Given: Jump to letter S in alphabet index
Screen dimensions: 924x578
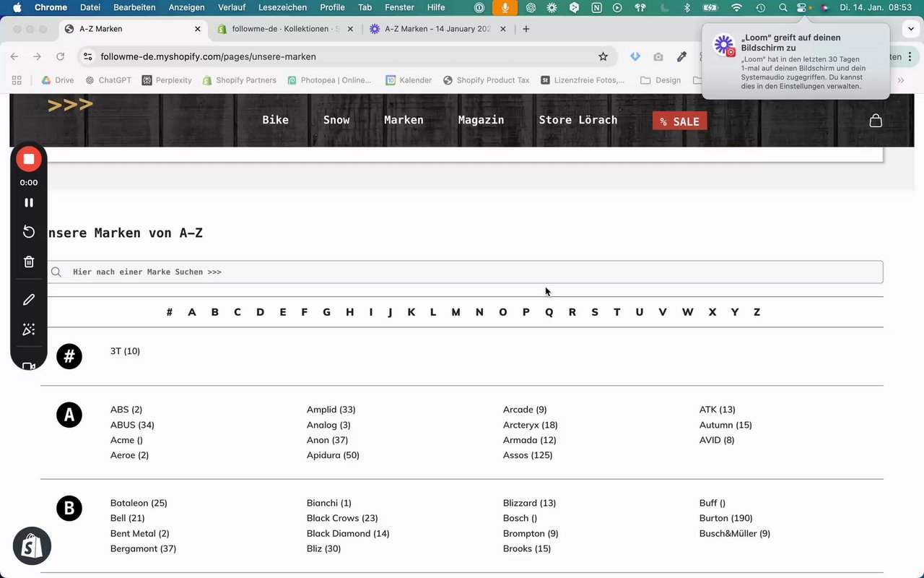Looking at the screenshot, I should point(595,312).
